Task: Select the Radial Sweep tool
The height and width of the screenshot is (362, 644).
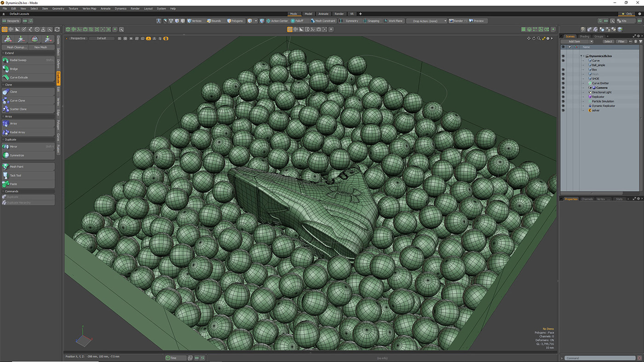Action: pyautogui.click(x=18, y=60)
